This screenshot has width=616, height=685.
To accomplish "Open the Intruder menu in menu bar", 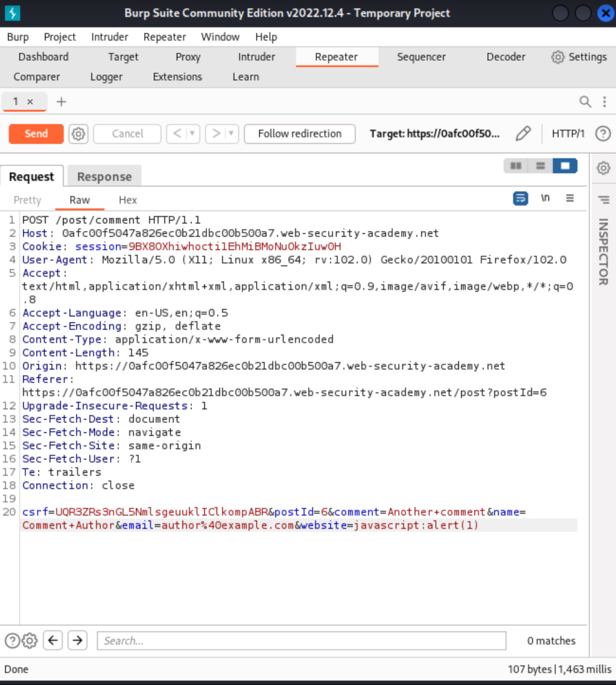I will (109, 37).
